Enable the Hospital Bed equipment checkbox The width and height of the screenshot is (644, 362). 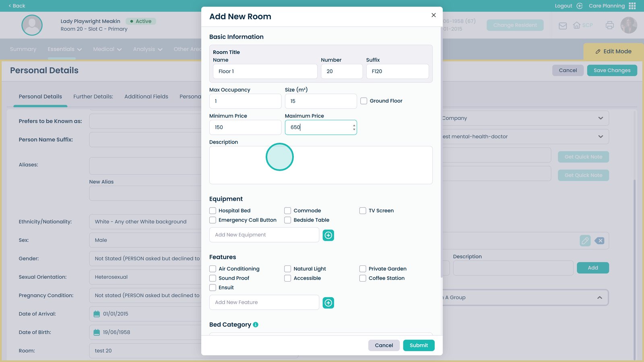pyautogui.click(x=213, y=211)
